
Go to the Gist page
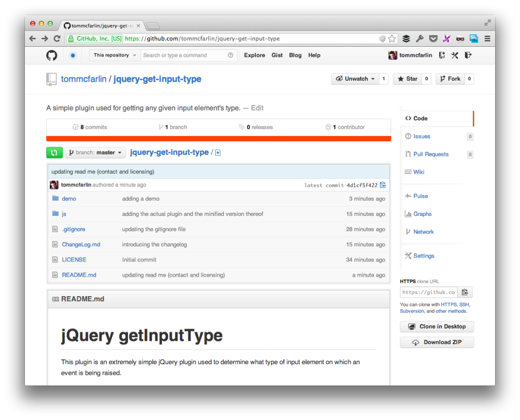click(277, 55)
